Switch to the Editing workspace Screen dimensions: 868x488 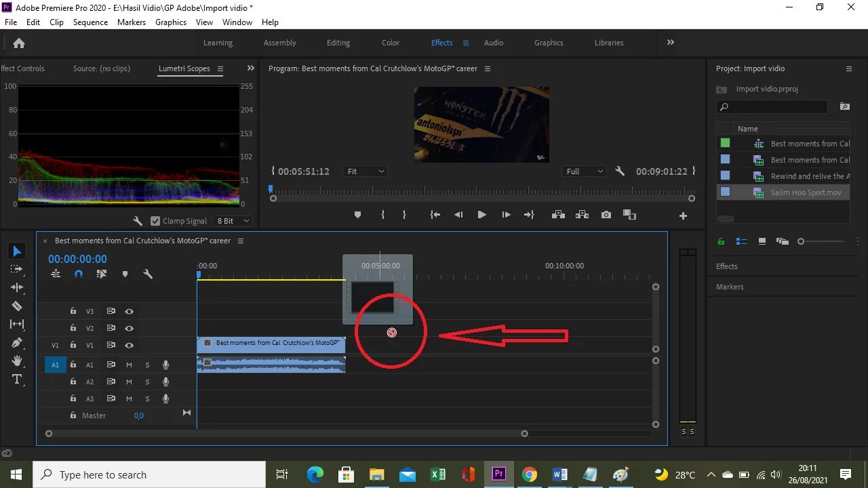[338, 43]
